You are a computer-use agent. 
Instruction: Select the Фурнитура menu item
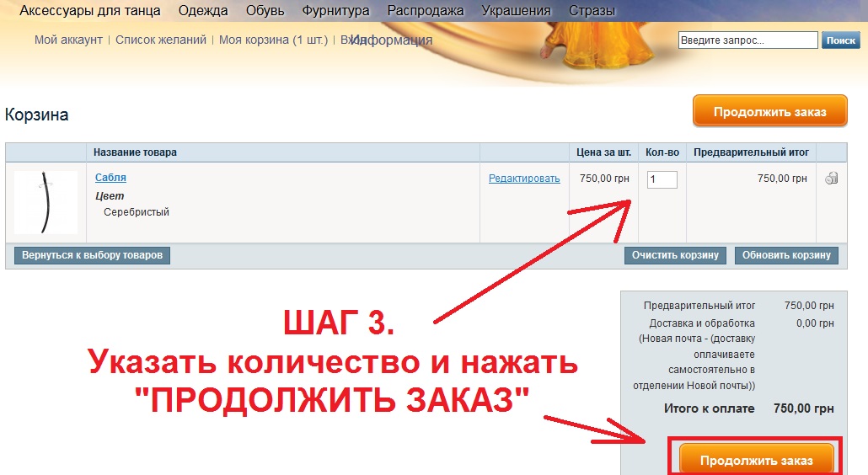pos(336,11)
